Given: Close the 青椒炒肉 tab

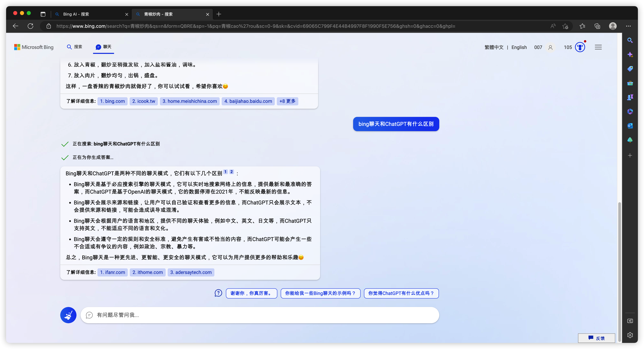Looking at the screenshot, I should [207, 14].
